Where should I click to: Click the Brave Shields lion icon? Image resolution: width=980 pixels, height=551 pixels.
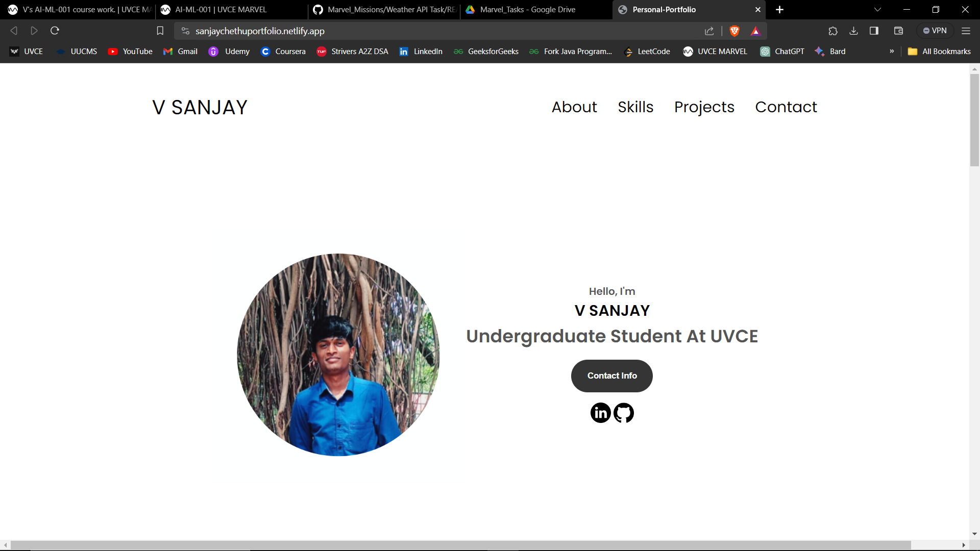tap(734, 31)
